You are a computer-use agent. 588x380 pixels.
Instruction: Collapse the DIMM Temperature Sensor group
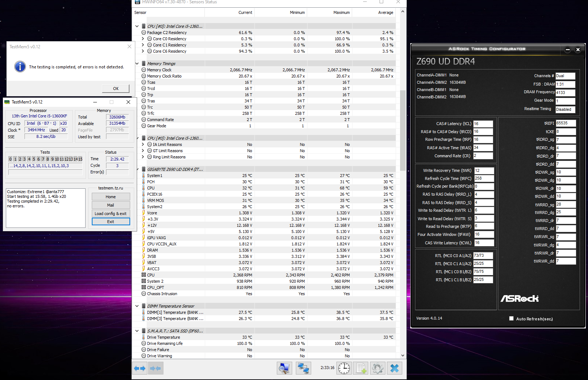(x=137, y=306)
